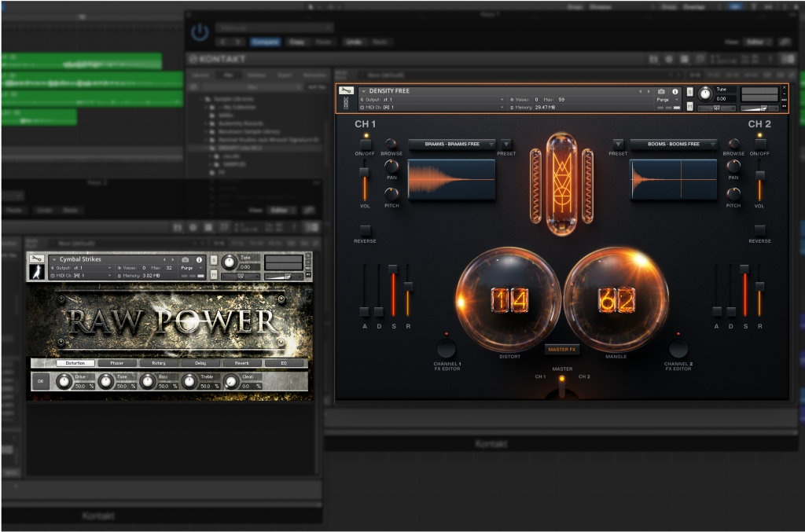This screenshot has height=532, width=805.
Task: Click the Distort orb showing 14
Action: coord(509,300)
